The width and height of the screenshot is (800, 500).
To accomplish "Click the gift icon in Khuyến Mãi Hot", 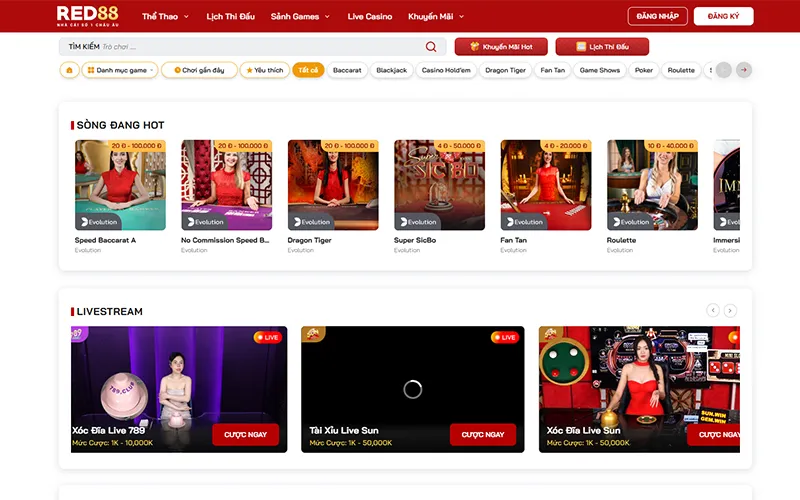I will click(474, 46).
